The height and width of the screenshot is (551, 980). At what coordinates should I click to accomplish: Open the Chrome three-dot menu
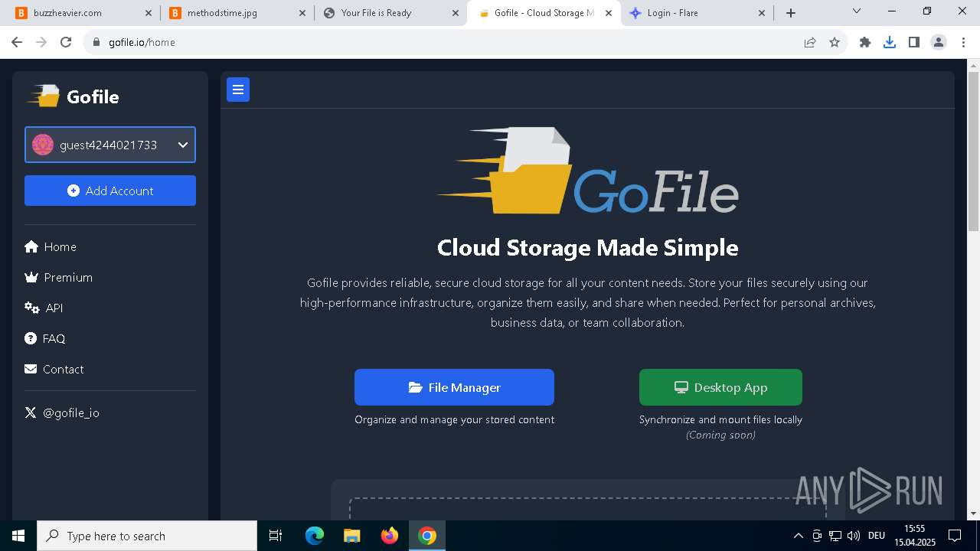point(963,42)
